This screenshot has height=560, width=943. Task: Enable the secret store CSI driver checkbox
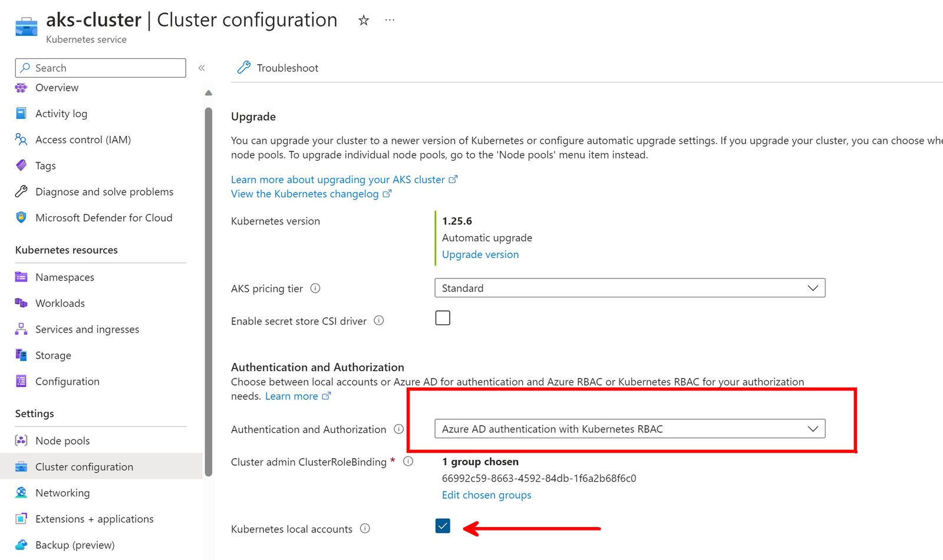tap(443, 317)
